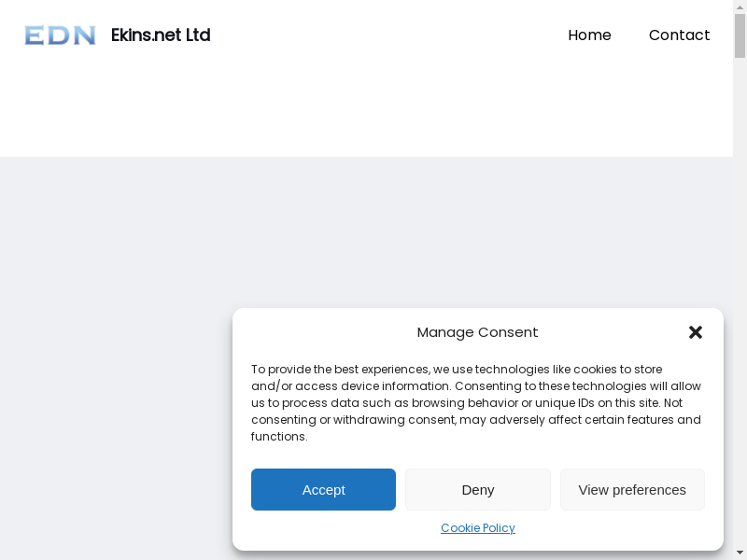Click the Deny button
The width and height of the screenshot is (747, 560).
[478, 490]
